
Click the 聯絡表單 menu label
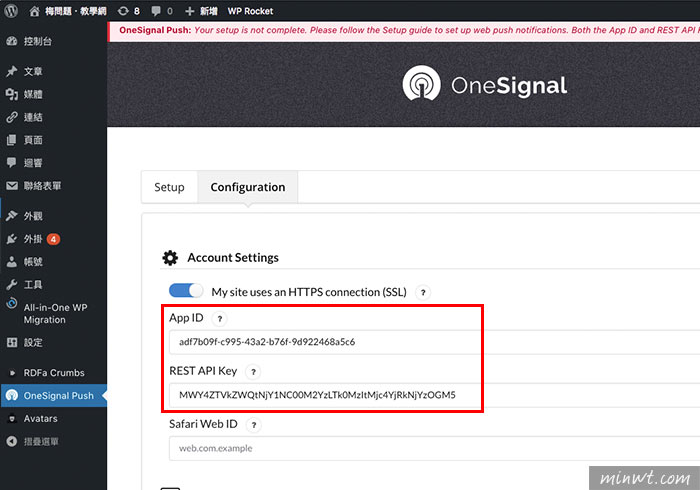coord(42,186)
